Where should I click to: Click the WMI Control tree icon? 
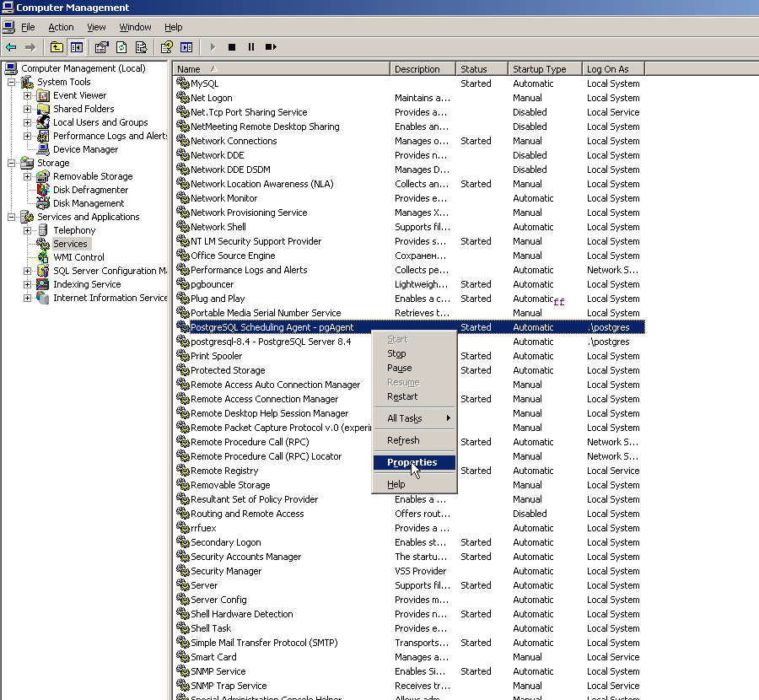pyautogui.click(x=43, y=257)
